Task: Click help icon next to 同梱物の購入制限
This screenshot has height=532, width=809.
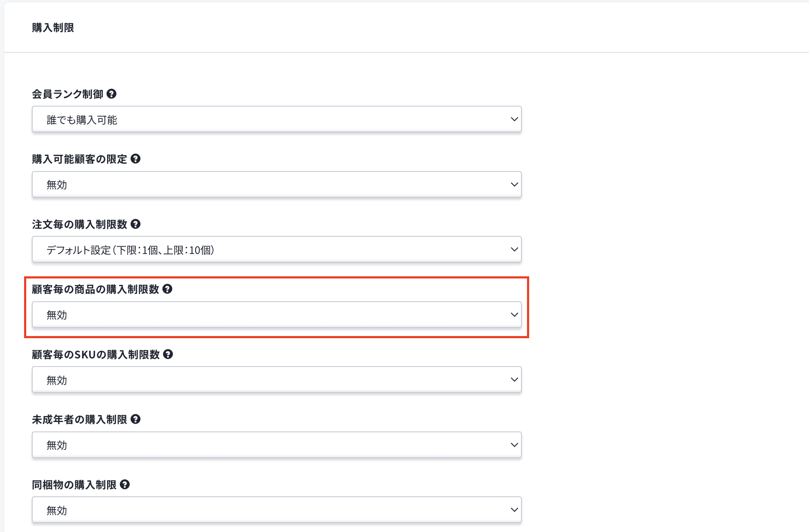Action: tap(125, 484)
